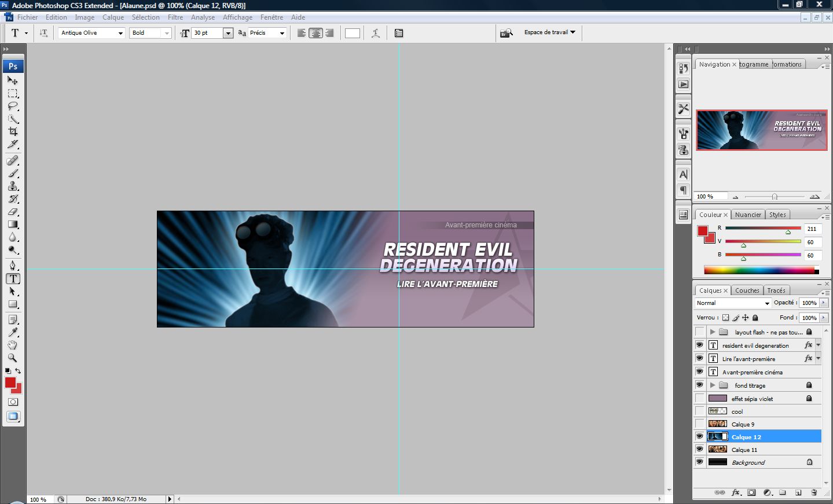Expand the layout flash layer group
Screen dimensions: 833x504
pos(713,332)
